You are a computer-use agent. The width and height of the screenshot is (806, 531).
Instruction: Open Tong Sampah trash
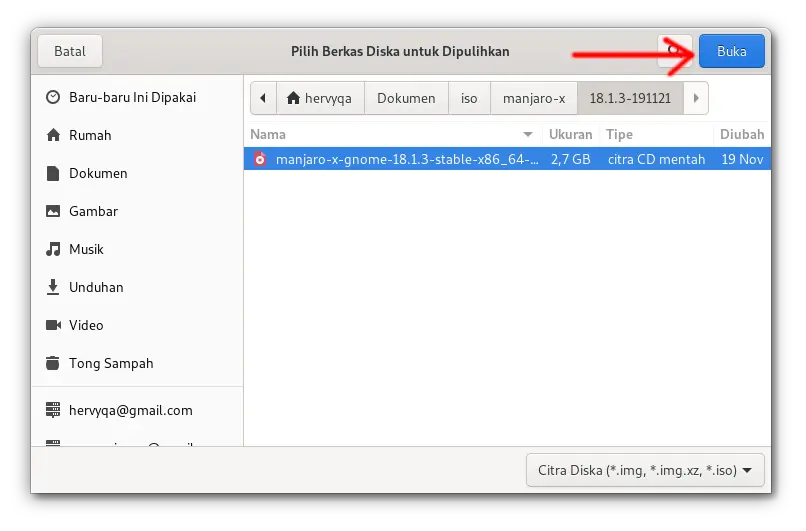tap(137, 363)
